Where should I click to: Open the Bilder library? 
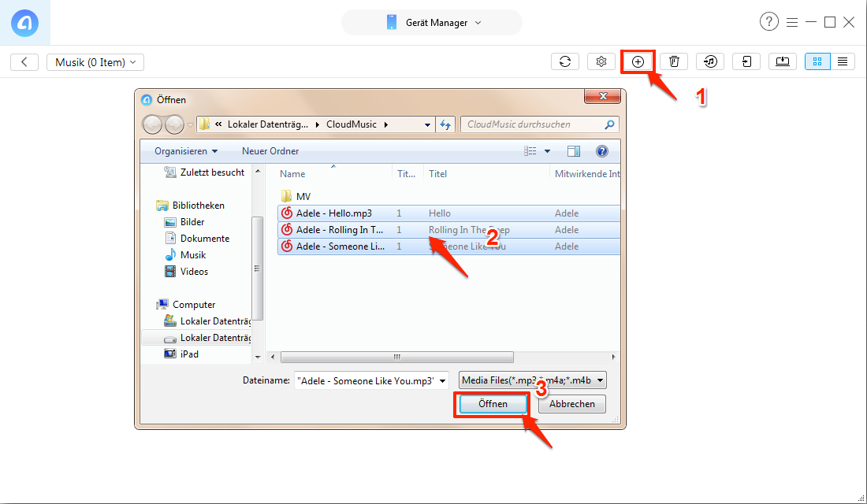click(x=184, y=222)
